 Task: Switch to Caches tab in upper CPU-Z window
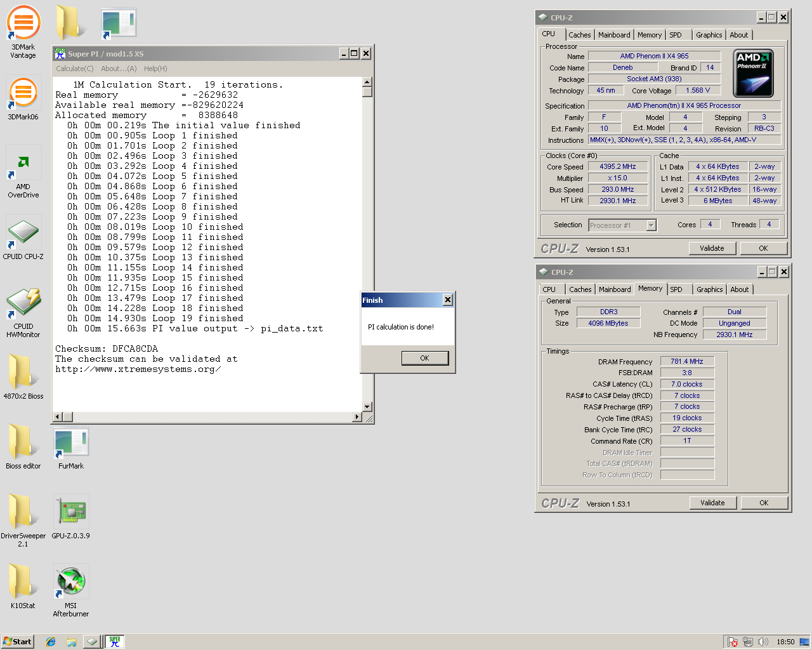(x=579, y=35)
